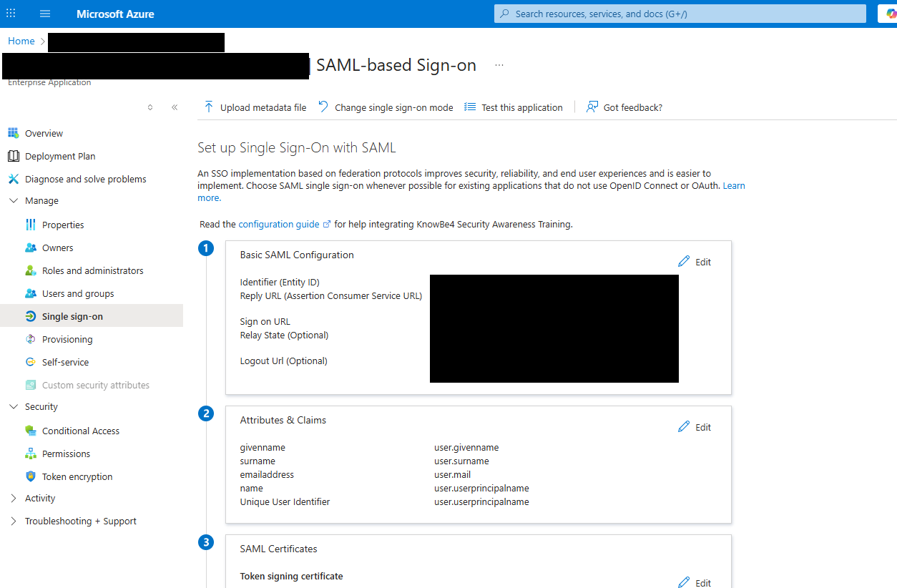Click the search resources input field

coord(680,14)
